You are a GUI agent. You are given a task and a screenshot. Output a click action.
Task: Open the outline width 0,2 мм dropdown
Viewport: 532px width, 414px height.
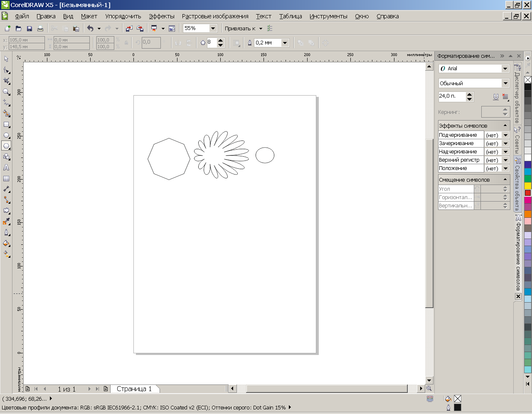[285, 42]
